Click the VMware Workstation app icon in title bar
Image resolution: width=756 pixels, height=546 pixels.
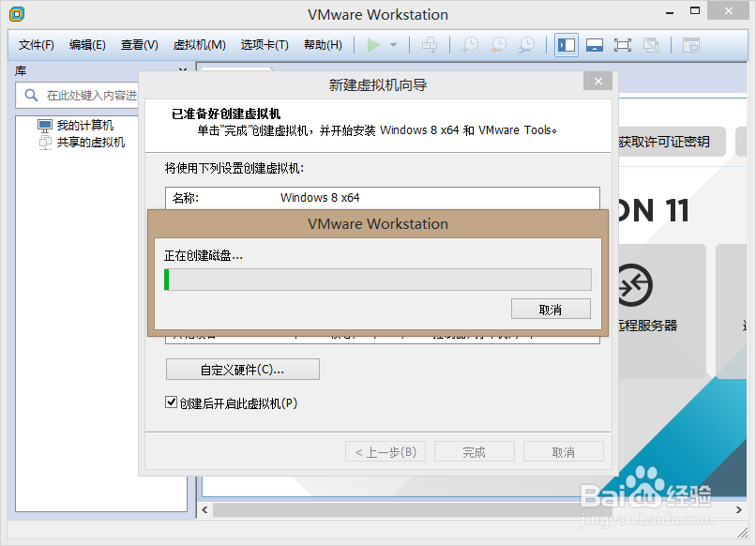click(17, 14)
